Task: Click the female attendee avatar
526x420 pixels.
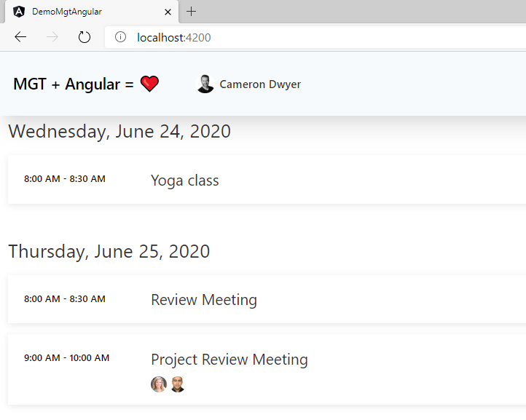Action: (159, 384)
